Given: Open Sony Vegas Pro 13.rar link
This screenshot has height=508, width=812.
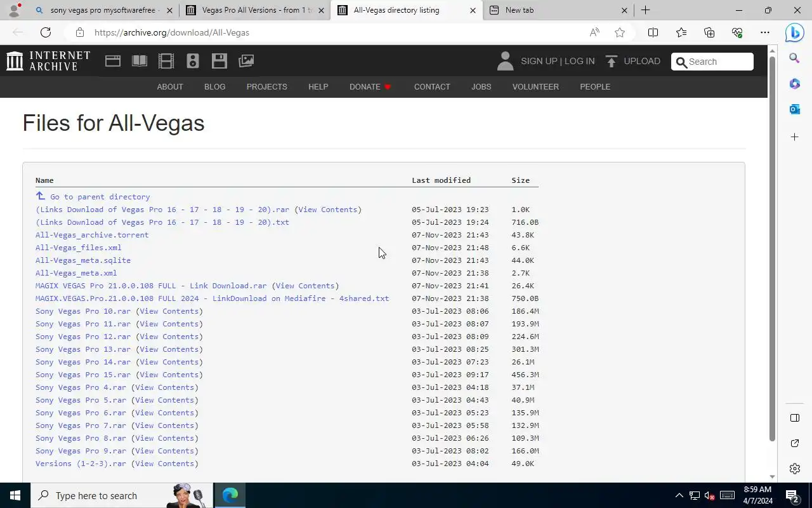Looking at the screenshot, I should click(83, 349).
